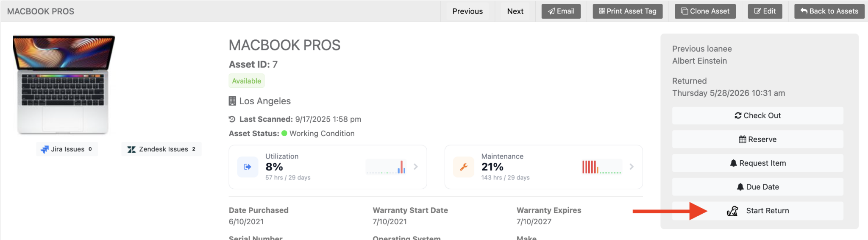The height and width of the screenshot is (240, 868).
Task: Click the Reserve button
Action: pos(757,140)
